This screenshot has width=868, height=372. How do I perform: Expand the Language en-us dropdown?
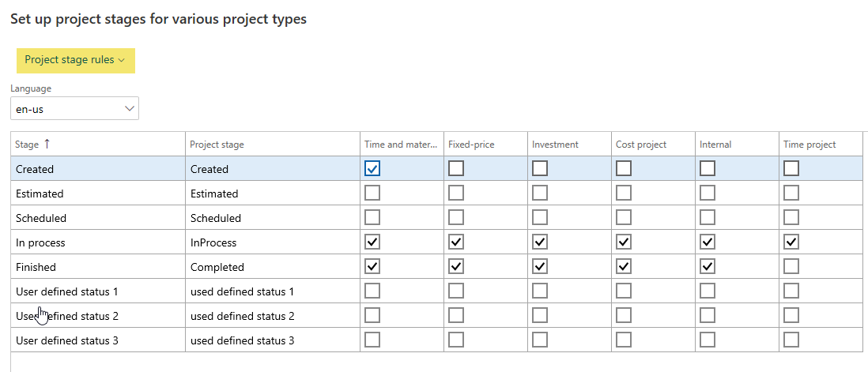pos(74,109)
